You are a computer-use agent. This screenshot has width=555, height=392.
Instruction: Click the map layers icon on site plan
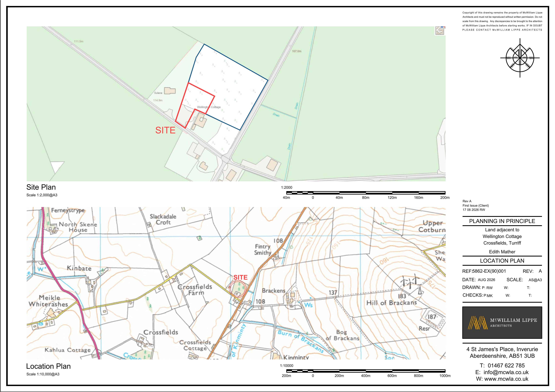pos(440,31)
